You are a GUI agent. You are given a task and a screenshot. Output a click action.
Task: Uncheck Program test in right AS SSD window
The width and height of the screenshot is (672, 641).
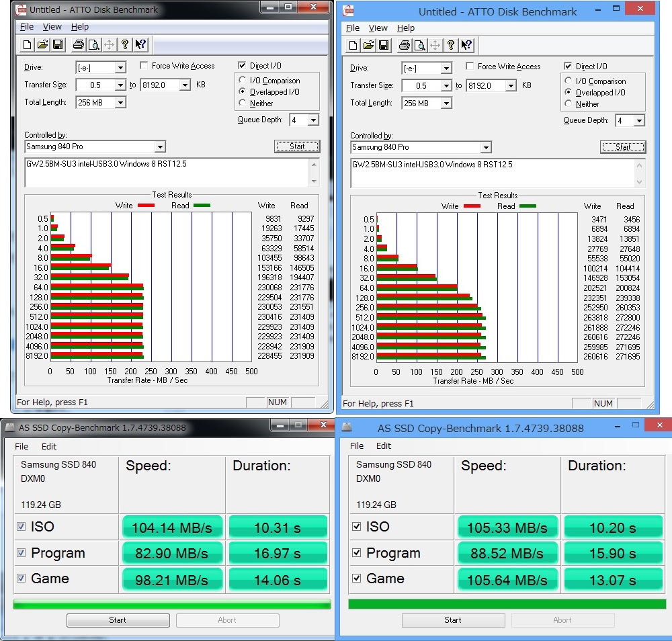(x=356, y=552)
